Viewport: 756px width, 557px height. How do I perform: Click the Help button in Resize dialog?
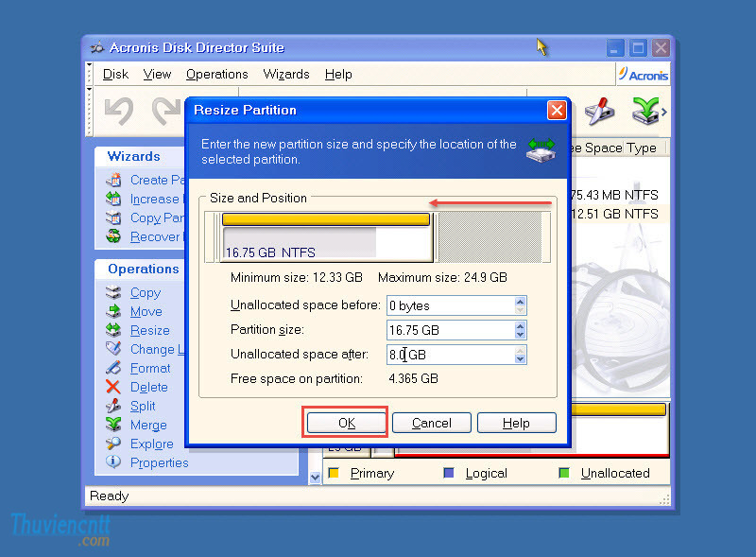pyautogui.click(x=516, y=423)
